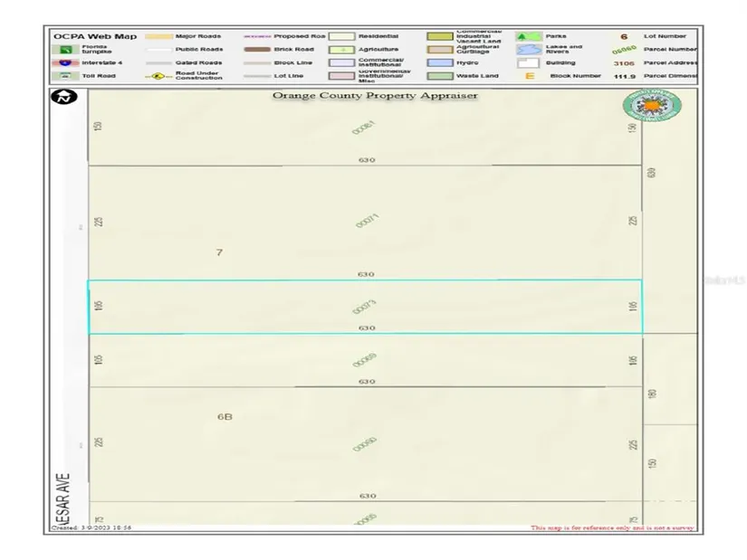The image size is (747, 560).
Task: Click the Road Under Construction symbol
Action: (158, 76)
